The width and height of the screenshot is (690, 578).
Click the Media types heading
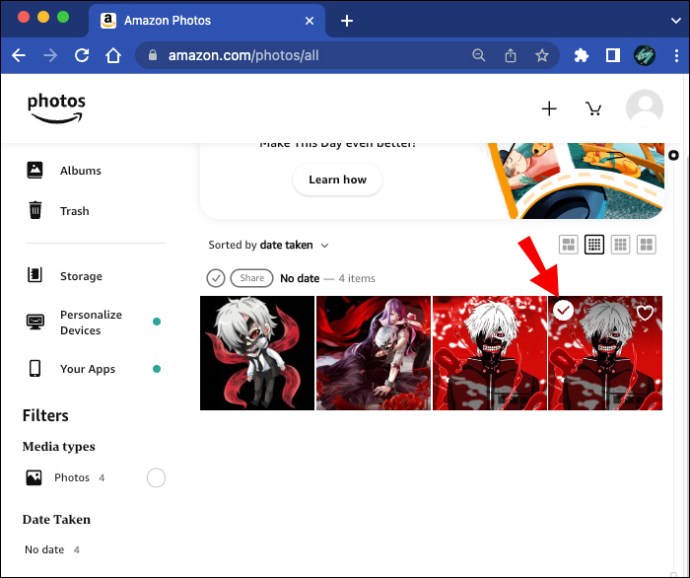tap(59, 446)
